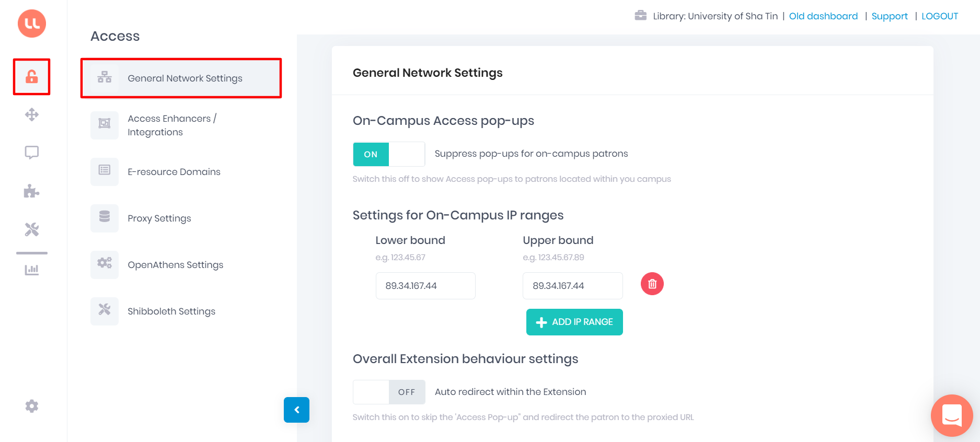This screenshot has width=980, height=442.
Task: Click the Lower bound IP address field
Action: point(425,286)
